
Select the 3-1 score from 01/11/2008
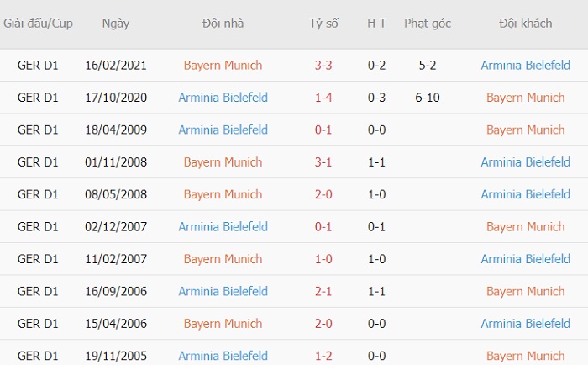(323, 162)
